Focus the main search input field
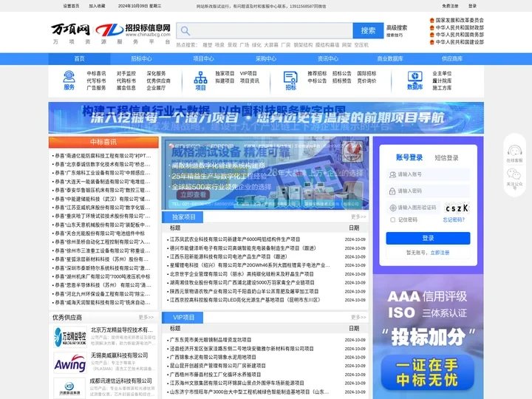 (265, 31)
